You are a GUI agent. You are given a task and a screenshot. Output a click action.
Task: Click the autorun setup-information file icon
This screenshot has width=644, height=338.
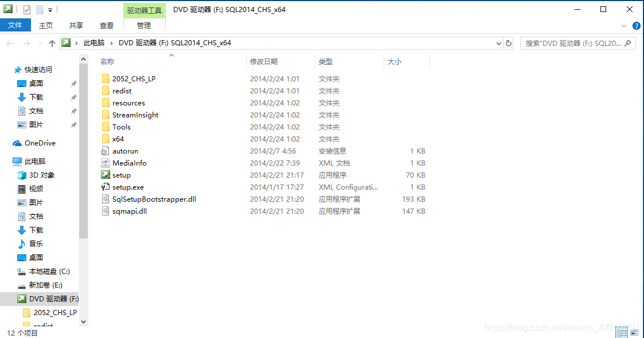tap(106, 151)
